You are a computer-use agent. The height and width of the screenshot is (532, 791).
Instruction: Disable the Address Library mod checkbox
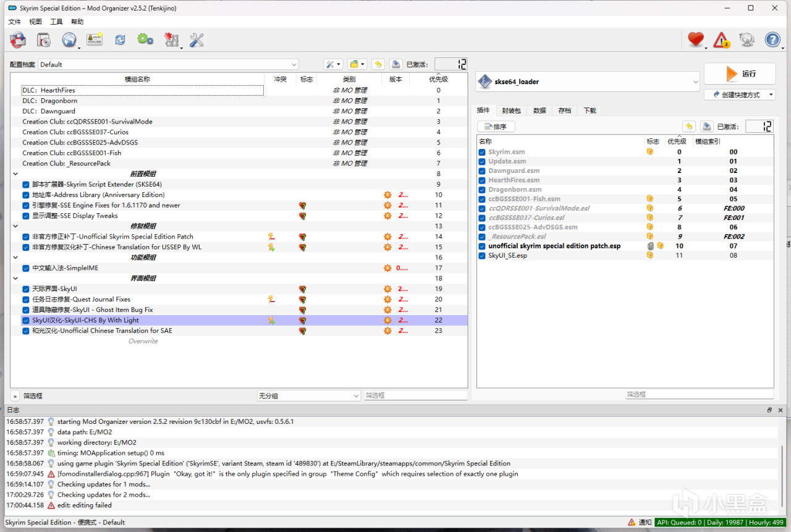[x=26, y=195]
